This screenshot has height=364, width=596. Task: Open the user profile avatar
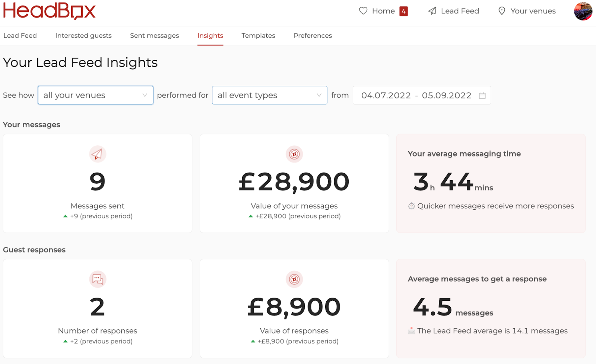pyautogui.click(x=583, y=11)
